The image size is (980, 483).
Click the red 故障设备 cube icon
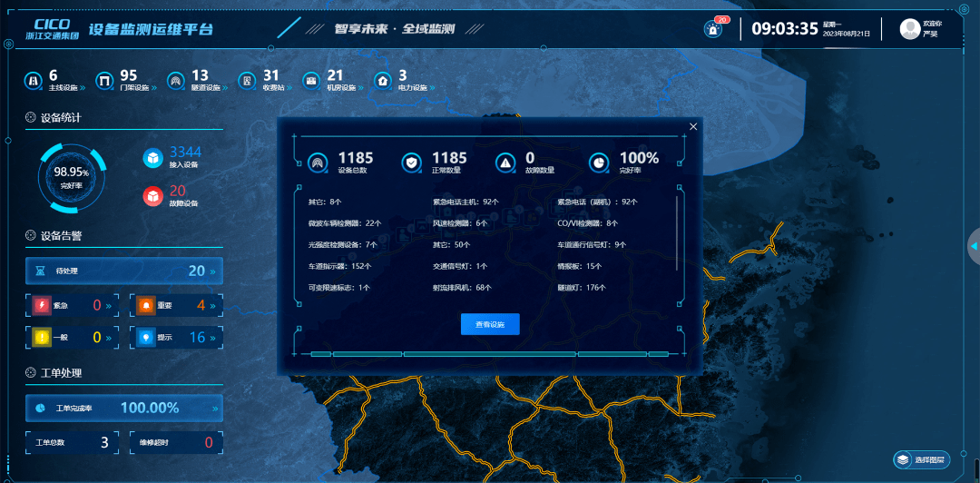152,195
